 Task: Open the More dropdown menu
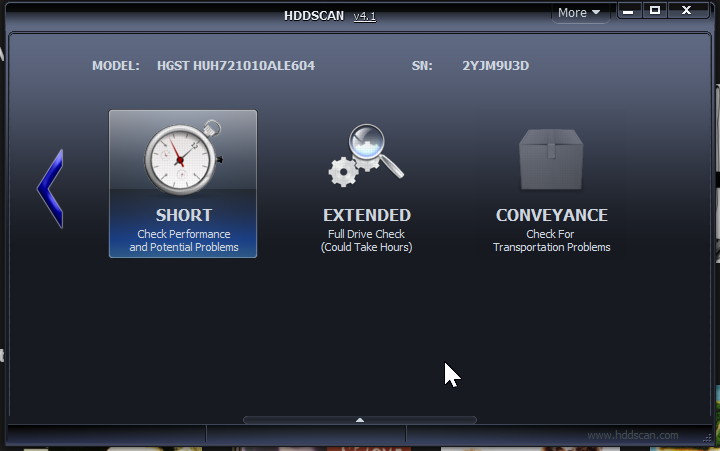pos(579,13)
